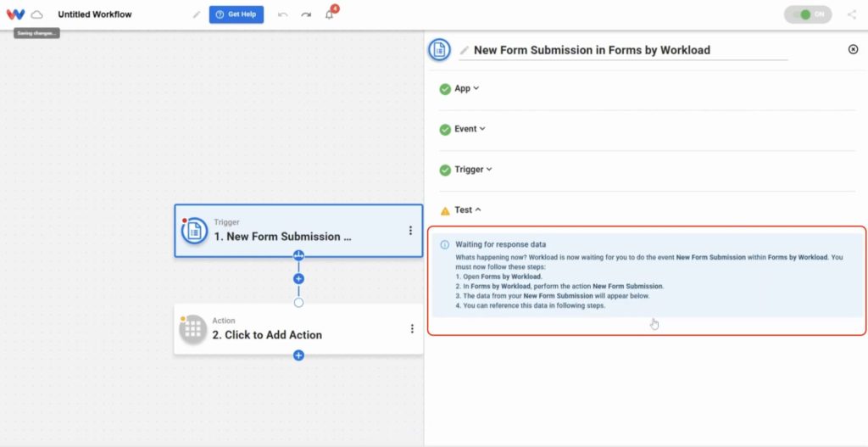Click the green check icon beside App
Image resolution: width=868 pixels, height=447 pixels.
[x=445, y=88]
